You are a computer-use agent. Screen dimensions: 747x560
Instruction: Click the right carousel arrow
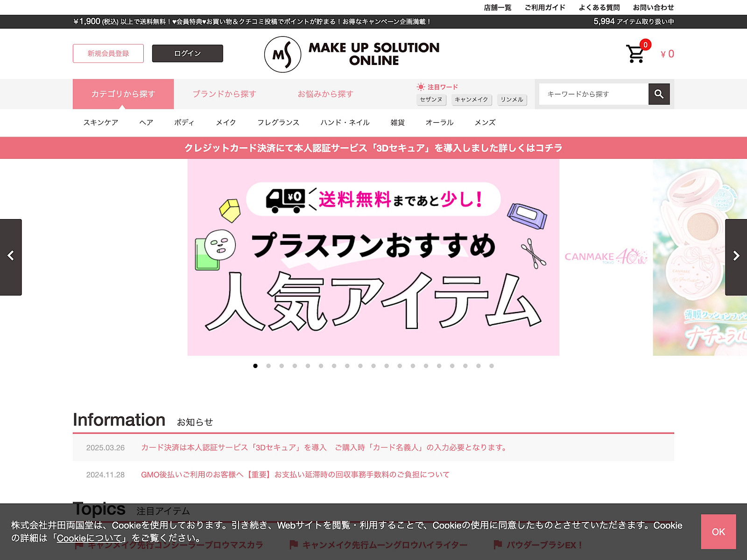(x=736, y=256)
